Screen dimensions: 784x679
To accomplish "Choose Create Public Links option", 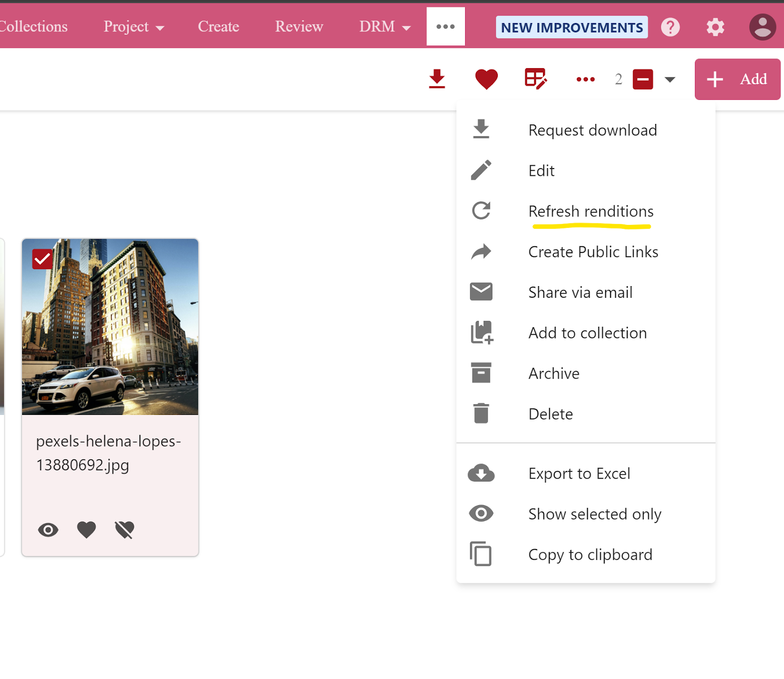I will (x=586, y=252).
